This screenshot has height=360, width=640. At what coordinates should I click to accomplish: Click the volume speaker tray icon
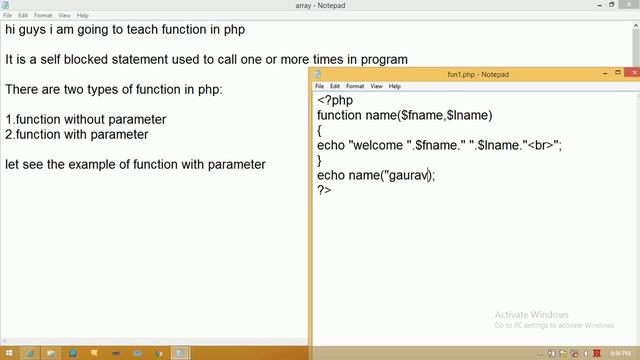click(585, 353)
